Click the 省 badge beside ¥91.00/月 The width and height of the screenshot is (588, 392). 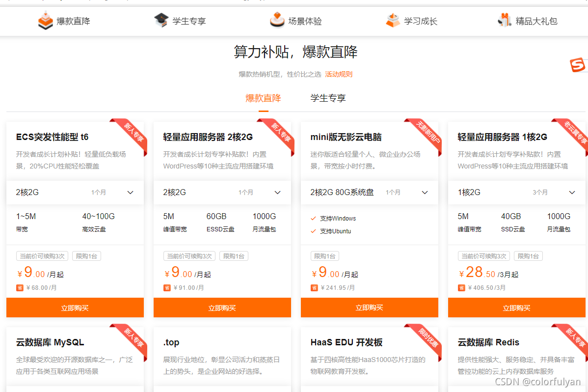pos(167,288)
